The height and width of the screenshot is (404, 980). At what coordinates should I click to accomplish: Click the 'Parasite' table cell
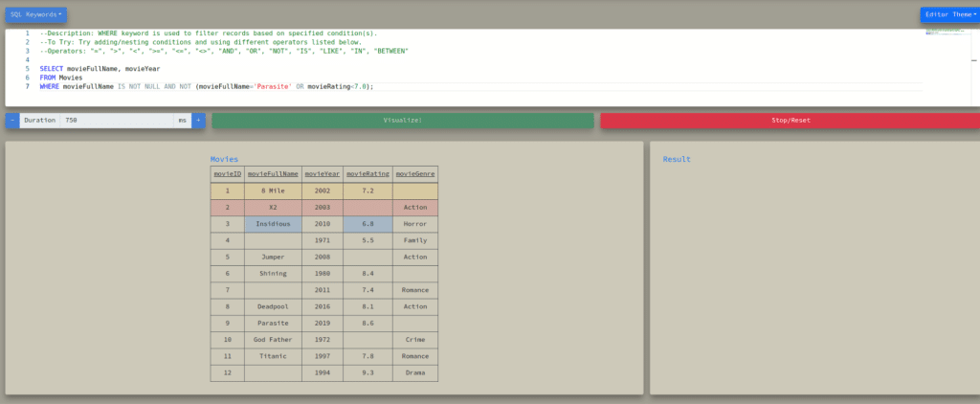273,324
